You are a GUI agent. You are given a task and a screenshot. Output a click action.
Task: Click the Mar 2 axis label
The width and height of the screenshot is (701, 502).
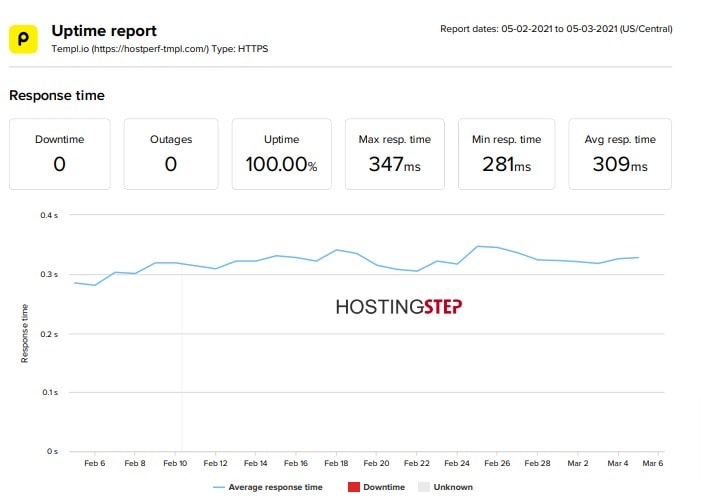578,464
